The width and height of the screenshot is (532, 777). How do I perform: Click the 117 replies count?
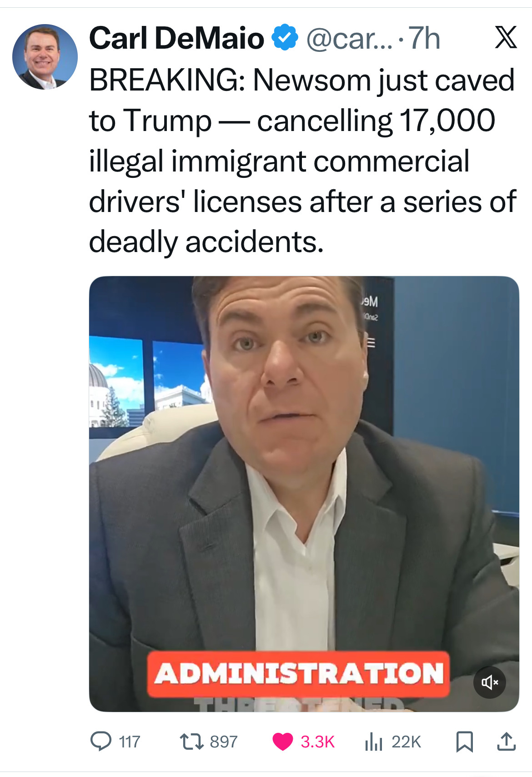(x=130, y=742)
